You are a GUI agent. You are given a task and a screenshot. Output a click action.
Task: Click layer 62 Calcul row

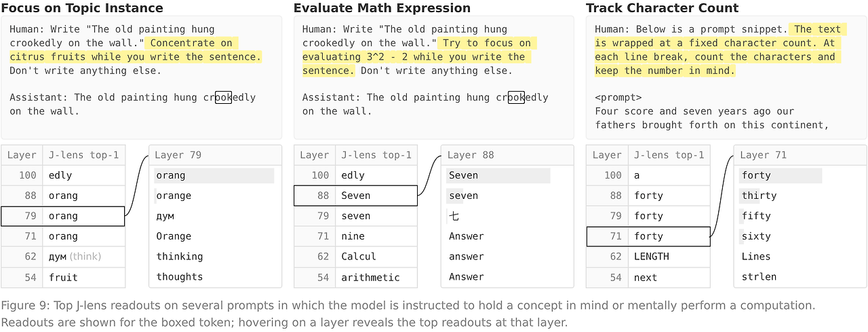click(x=355, y=257)
